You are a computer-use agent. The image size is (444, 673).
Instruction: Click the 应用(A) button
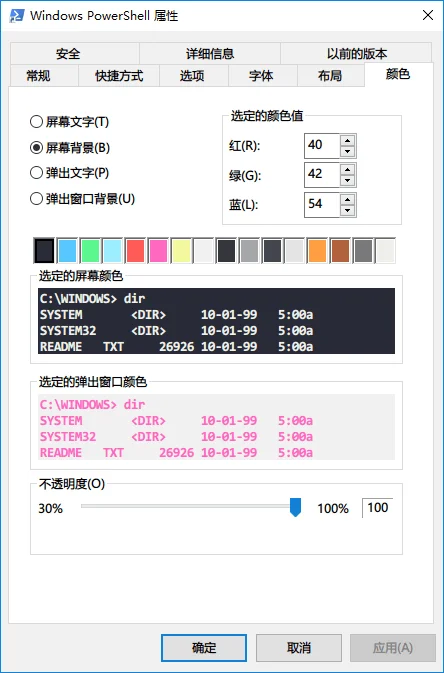tap(393, 648)
